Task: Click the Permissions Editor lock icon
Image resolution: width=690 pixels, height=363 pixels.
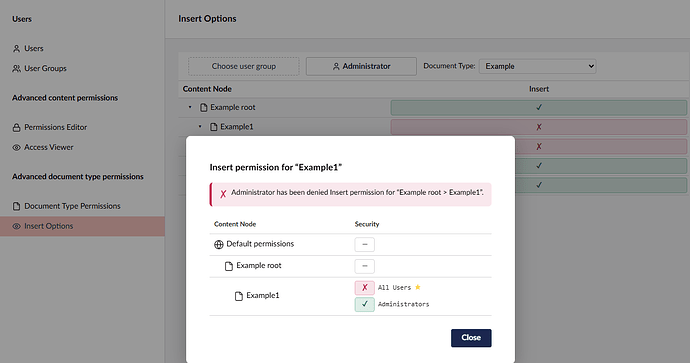Action: coord(16,128)
